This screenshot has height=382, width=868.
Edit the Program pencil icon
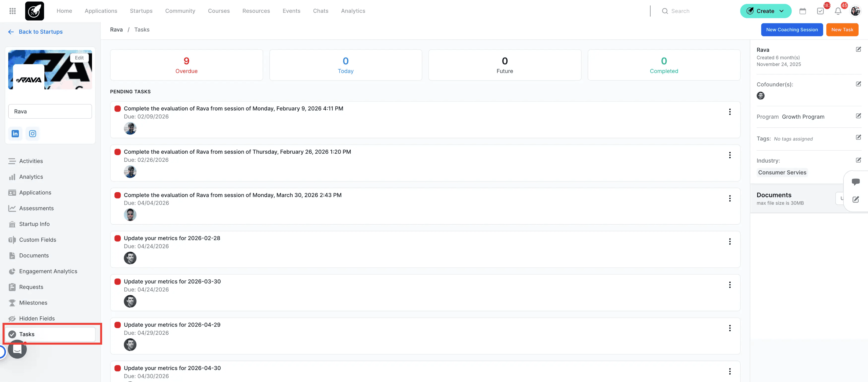coord(858,116)
